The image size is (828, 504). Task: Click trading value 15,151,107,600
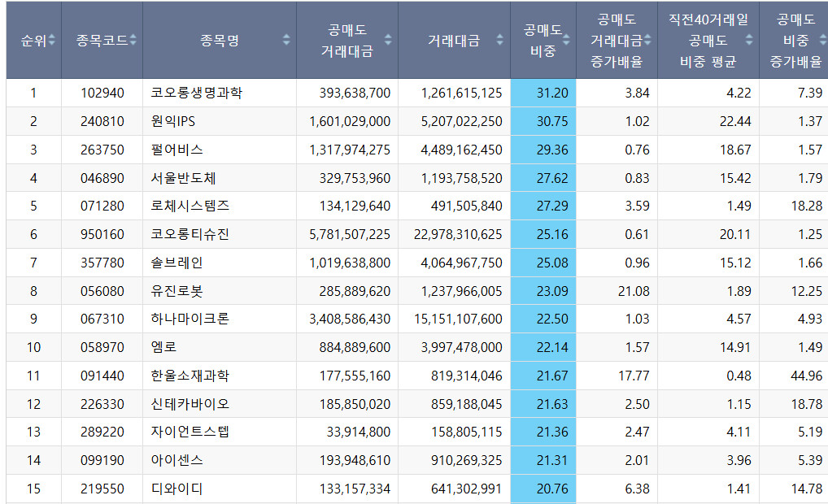[458, 319]
